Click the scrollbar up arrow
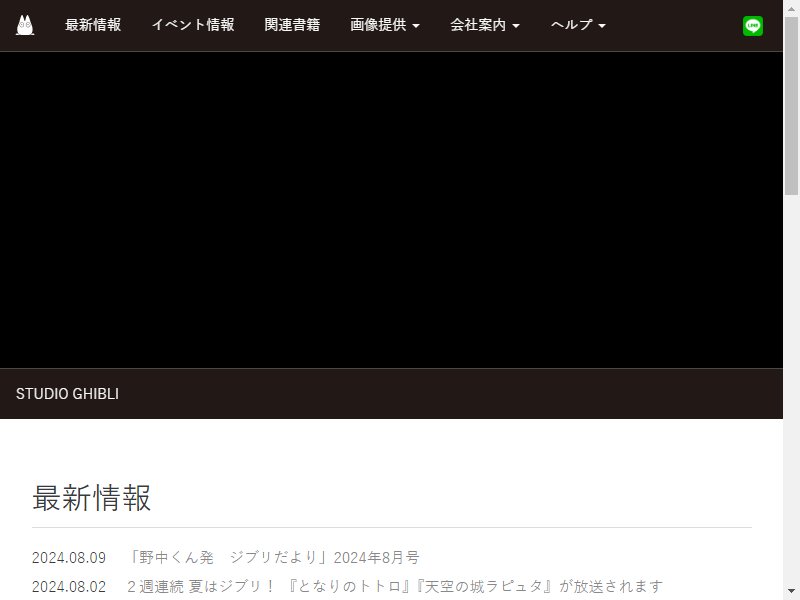The width and height of the screenshot is (800, 600). point(791,8)
